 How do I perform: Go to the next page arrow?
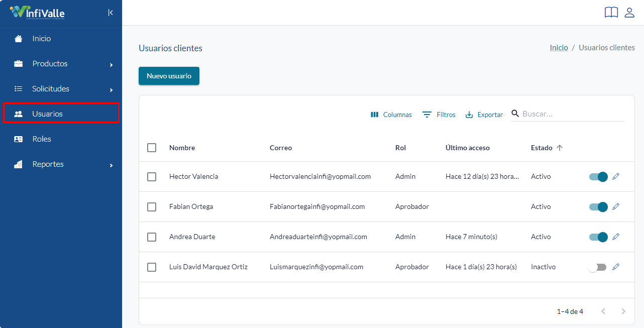[x=623, y=311]
